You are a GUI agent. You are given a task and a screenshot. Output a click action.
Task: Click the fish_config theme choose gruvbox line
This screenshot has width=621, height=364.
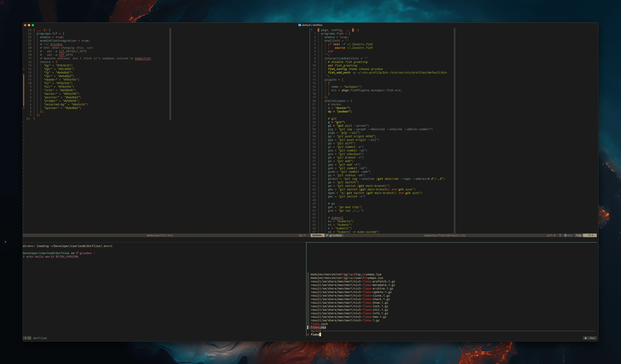click(x=355, y=69)
